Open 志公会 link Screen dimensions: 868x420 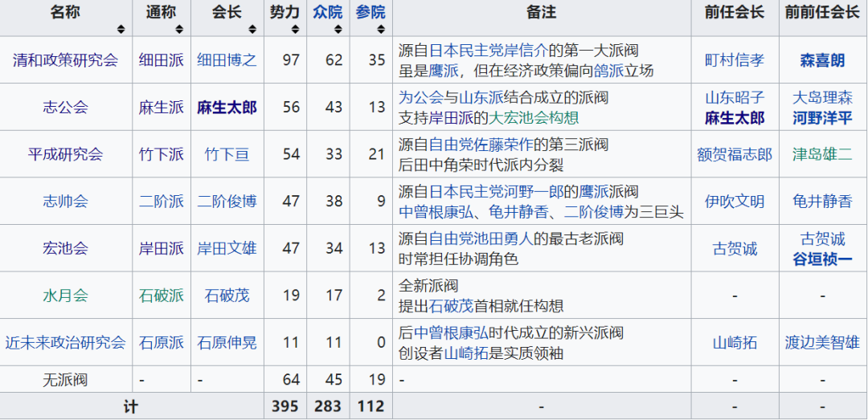65,107
